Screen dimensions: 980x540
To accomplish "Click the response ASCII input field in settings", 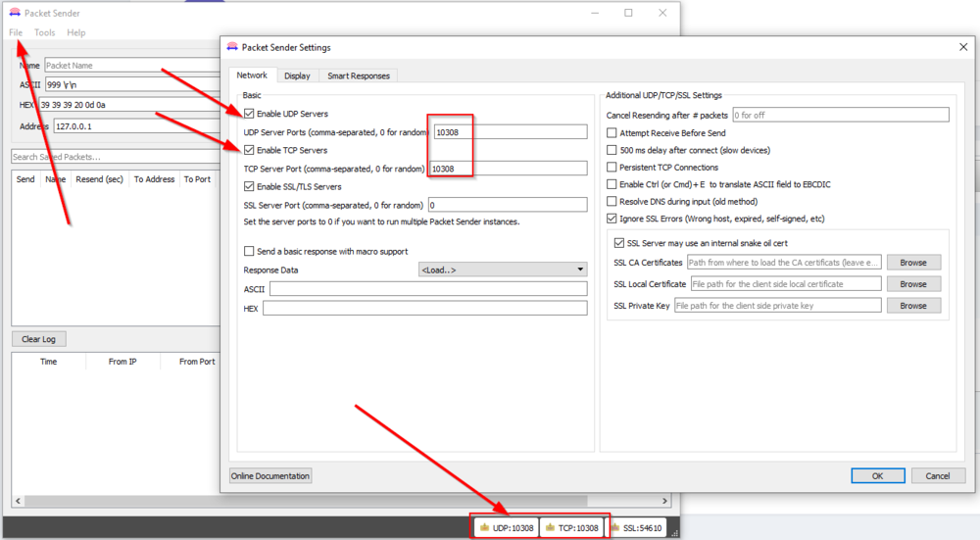I will coord(428,289).
